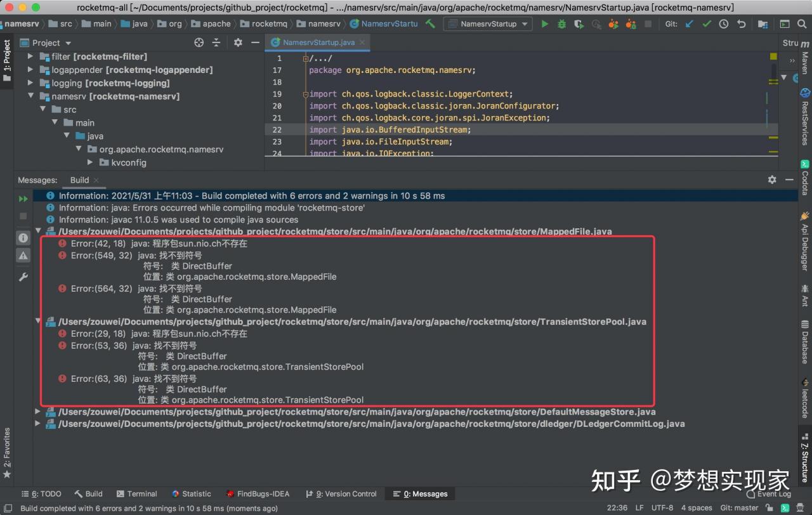
Task: Click the collapse all icon in Project panel
Action: point(216,42)
